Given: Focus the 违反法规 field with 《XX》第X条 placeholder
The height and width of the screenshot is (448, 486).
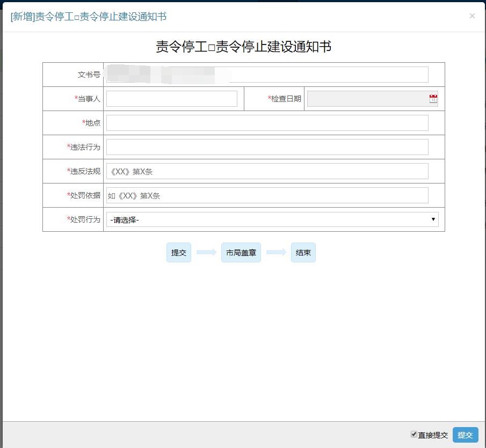Looking at the screenshot, I should [x=267, y=171].
